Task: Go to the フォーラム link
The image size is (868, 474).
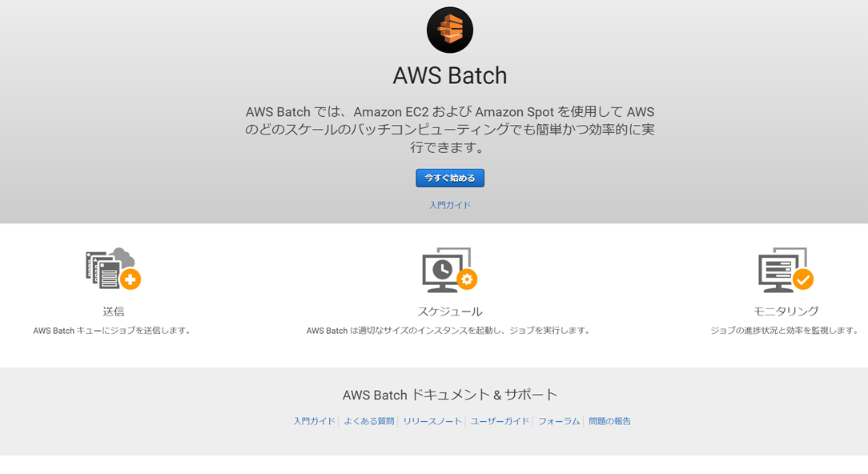Action: 558,421
